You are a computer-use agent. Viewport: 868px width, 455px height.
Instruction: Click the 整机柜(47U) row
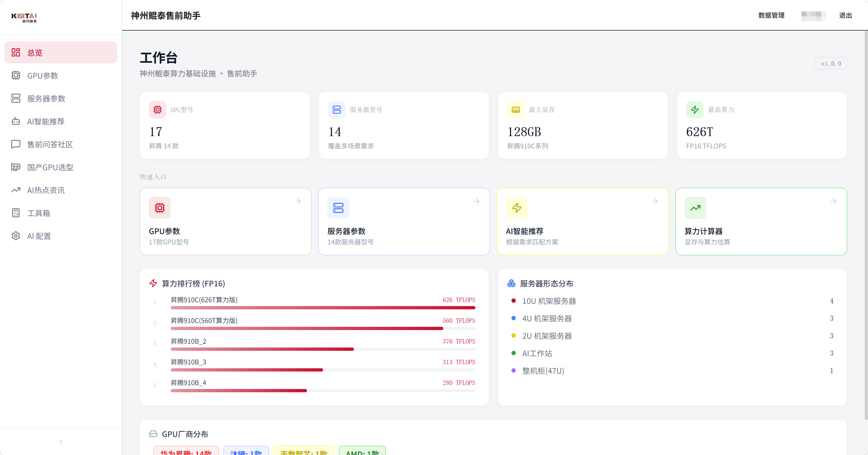tap(672, 371)
